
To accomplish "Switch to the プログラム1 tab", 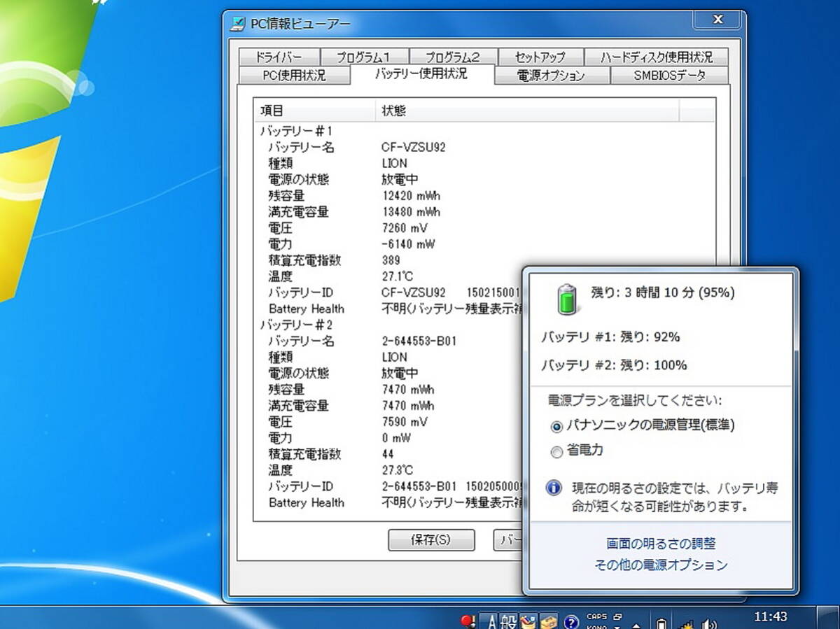I will pos(363,57).
